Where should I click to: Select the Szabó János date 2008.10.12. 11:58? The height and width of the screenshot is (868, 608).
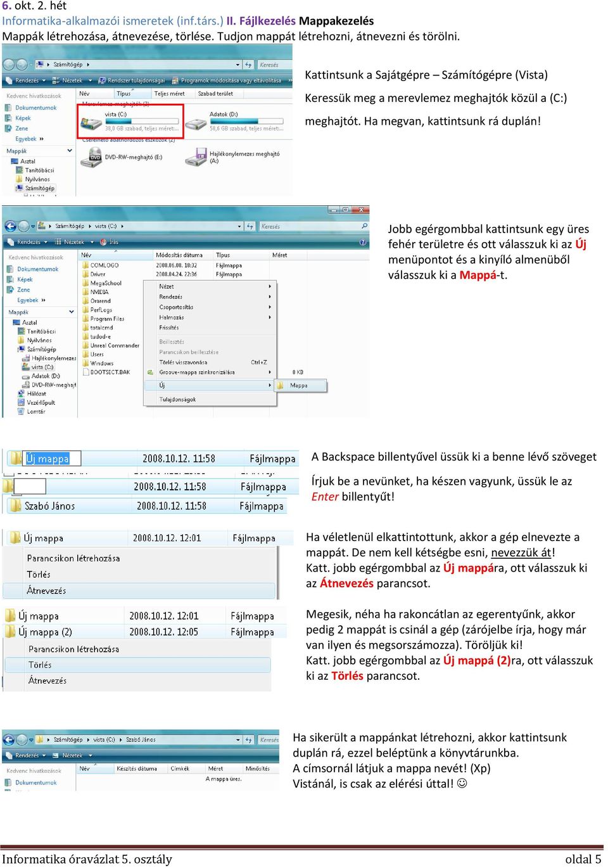171,506
